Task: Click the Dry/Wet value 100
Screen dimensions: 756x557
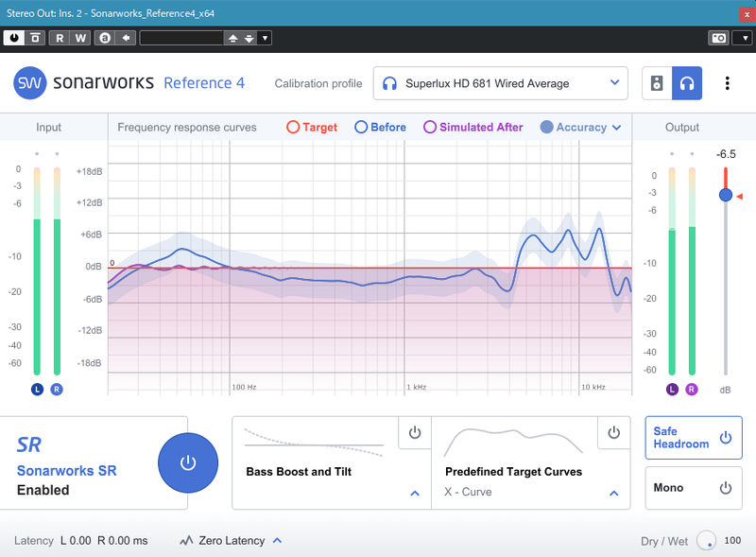Action: pyautogui.click(x=732, y=541)
